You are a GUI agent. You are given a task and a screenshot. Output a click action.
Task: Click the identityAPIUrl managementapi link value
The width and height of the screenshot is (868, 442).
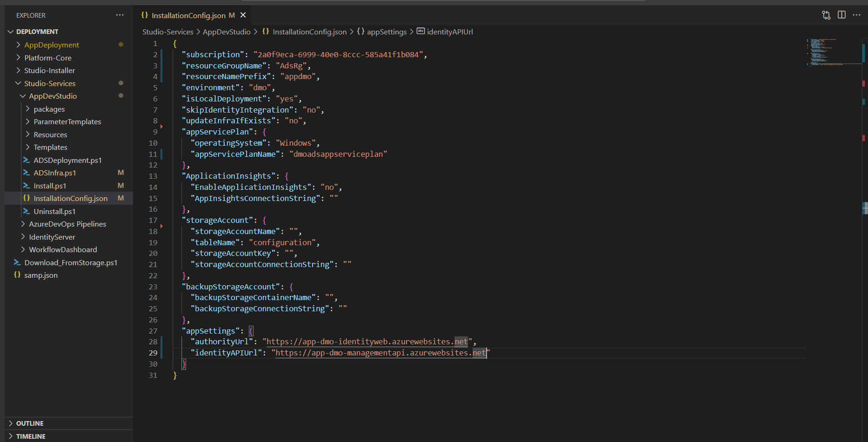point(381,353)
